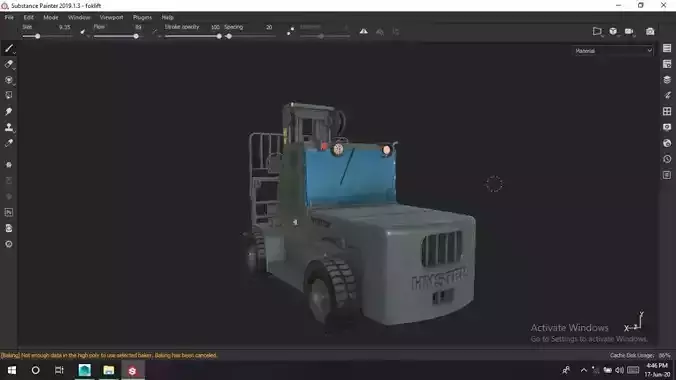This screenshot has width=676, height=380.
Task: Open the Layers panel icon
Action: pos(667,80)
